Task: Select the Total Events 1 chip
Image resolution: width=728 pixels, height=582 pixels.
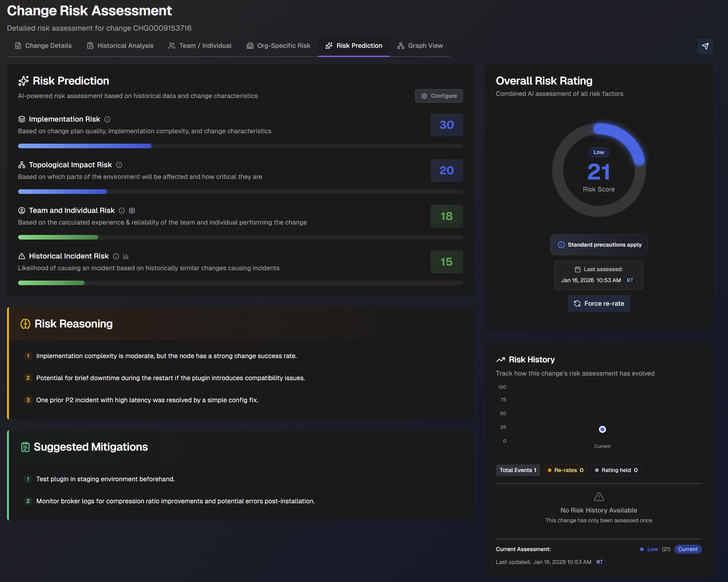Action: point(518,470)
